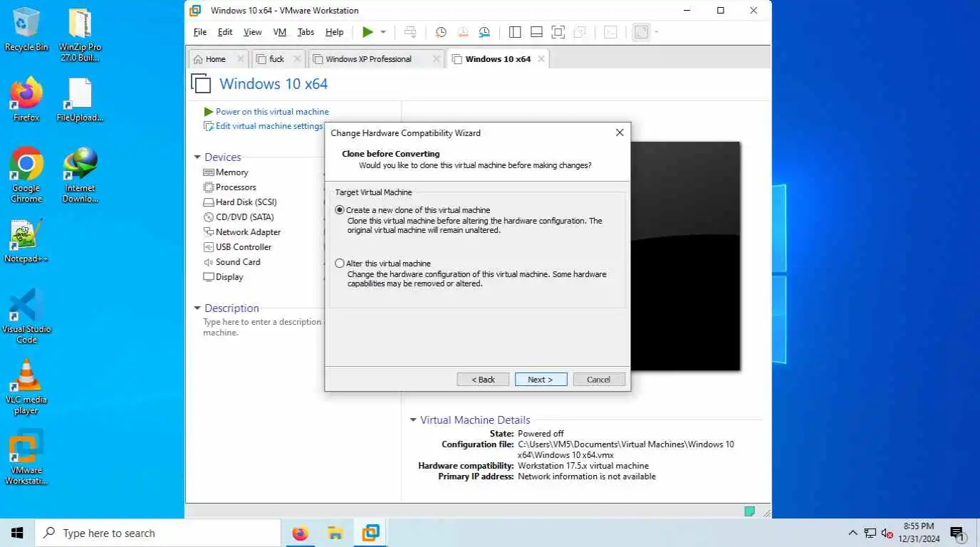Viewport: 980px width, 547px height.
Task: Select the USB Controller device
Action: click(x=237, y=247)
